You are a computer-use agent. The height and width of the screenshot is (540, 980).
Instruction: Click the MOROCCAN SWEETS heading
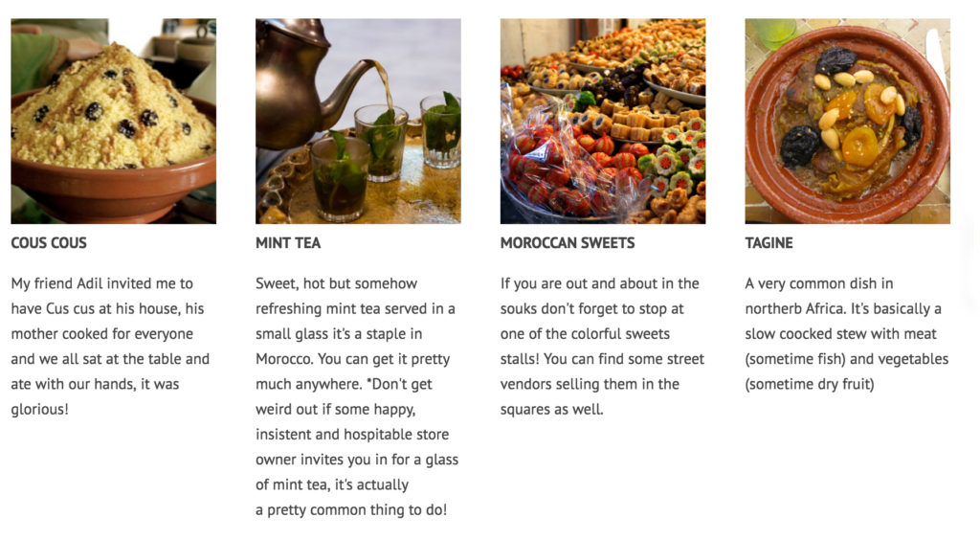pyautogui.click(x=568, y=243)
